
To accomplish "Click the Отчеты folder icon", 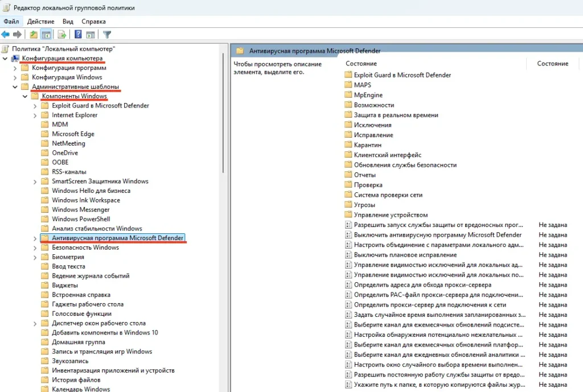I will pyautogui.click(x=348, y=175).
